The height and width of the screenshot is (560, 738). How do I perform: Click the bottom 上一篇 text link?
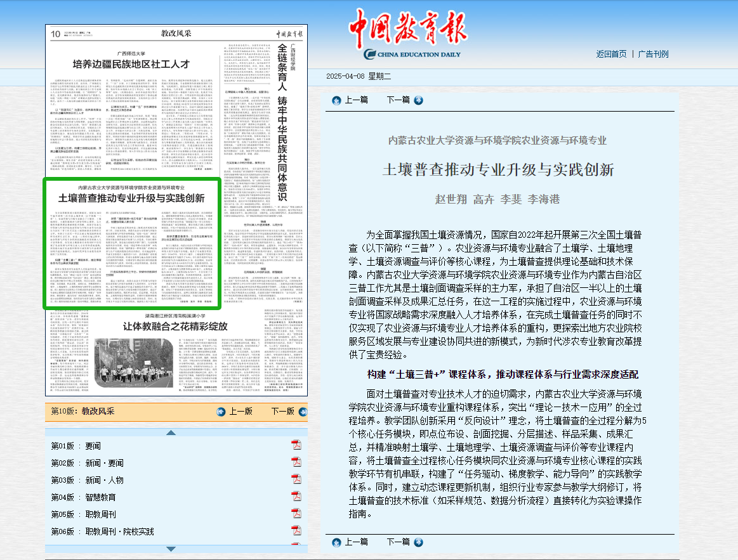(356, 542)
